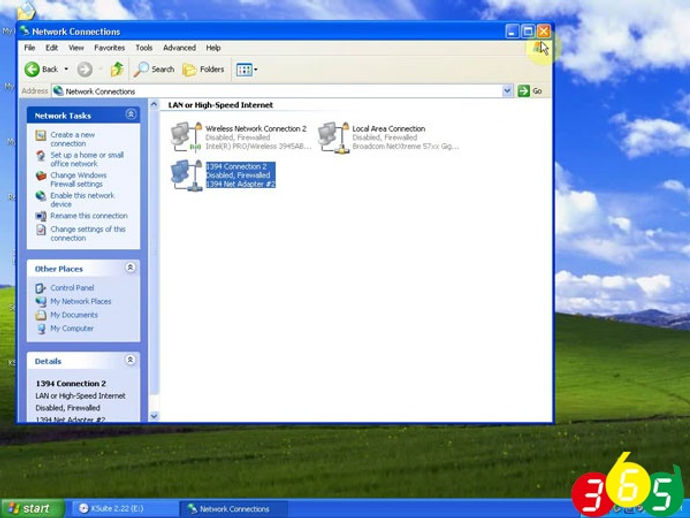Click the Windows Firewall settings icon
690x518 pixels.
coord(40,176)
